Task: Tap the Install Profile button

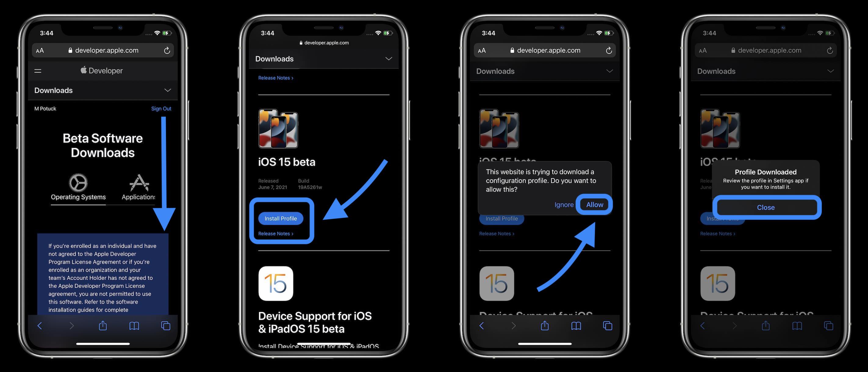Action: (x=280, y=218)
